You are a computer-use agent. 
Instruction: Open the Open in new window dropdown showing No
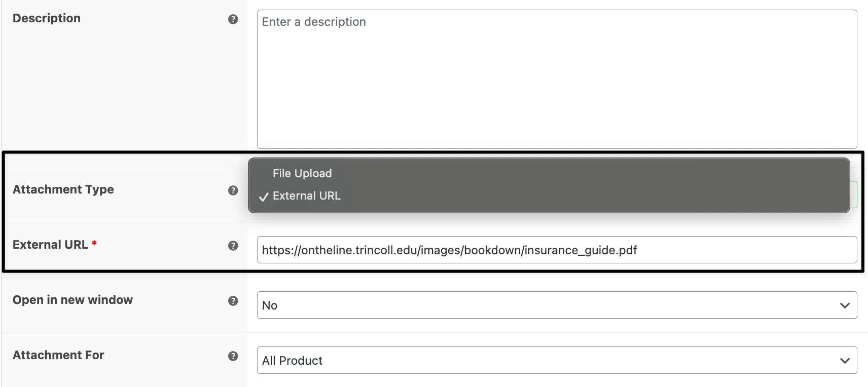click(557, 305)
